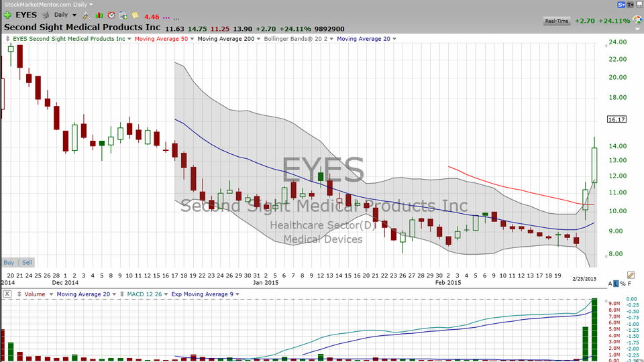Expand the StockMarketMentor.com Daily title dropdown
Viewport: 644px width, 362px height.
91,5
